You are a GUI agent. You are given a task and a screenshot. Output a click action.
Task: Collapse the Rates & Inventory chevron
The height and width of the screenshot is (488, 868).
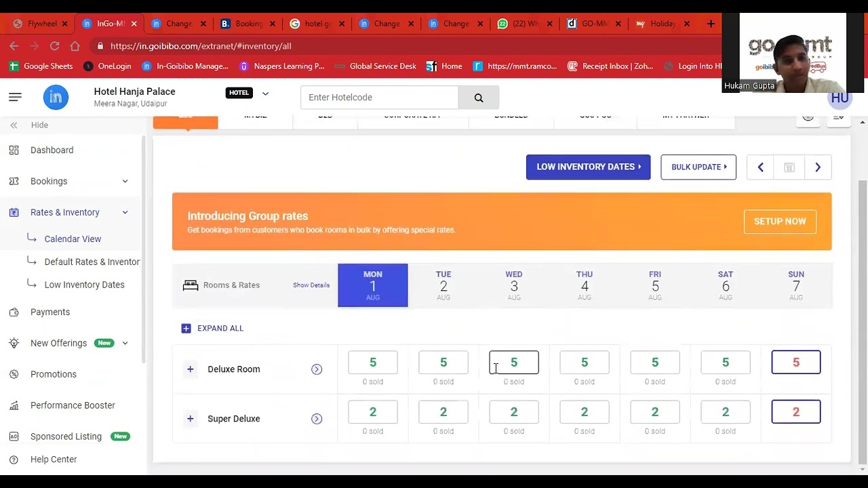click(125, 213)
